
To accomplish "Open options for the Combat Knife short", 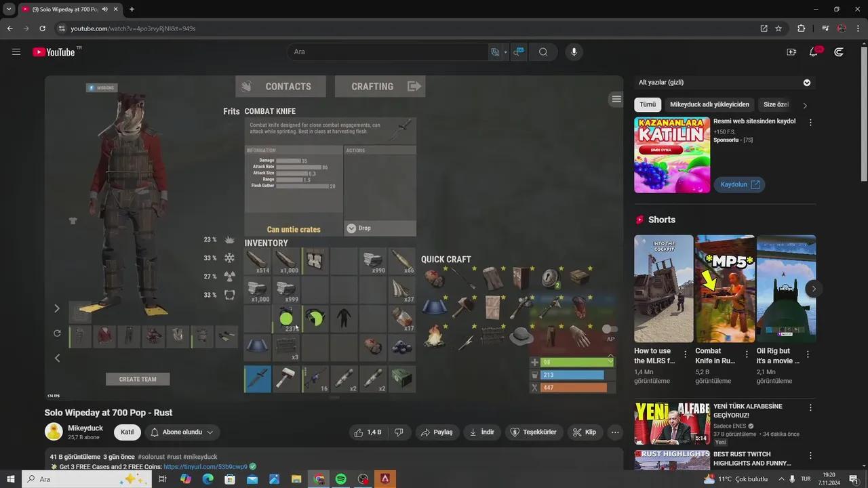I will click(x=747, y=354).
